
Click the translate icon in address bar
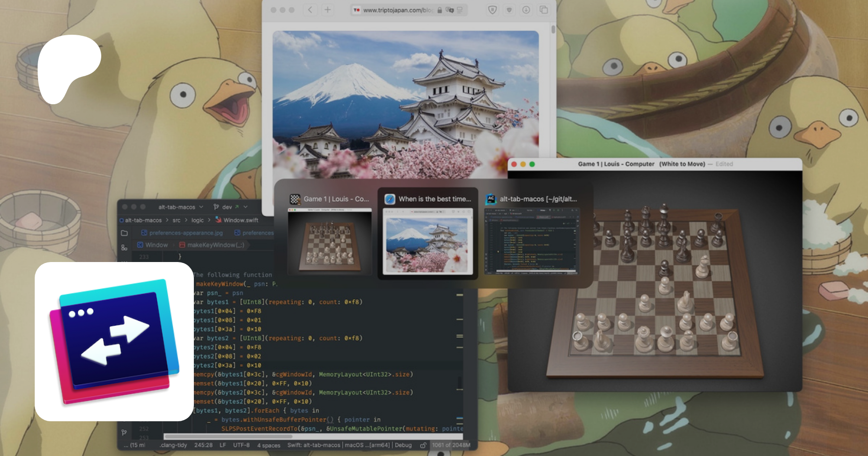(x=450, y=10)
